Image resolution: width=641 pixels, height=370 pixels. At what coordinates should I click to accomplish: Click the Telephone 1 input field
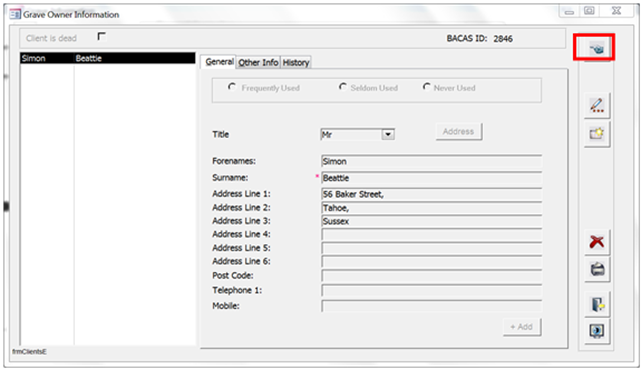click(x=431, y=291)
